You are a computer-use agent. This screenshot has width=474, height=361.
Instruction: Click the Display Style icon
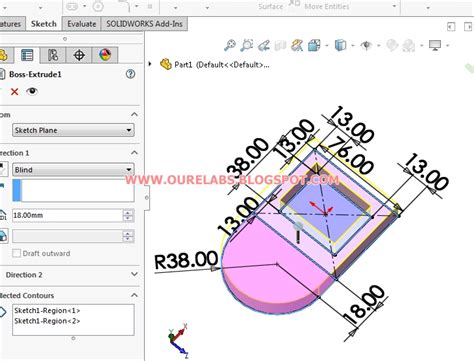340,45
